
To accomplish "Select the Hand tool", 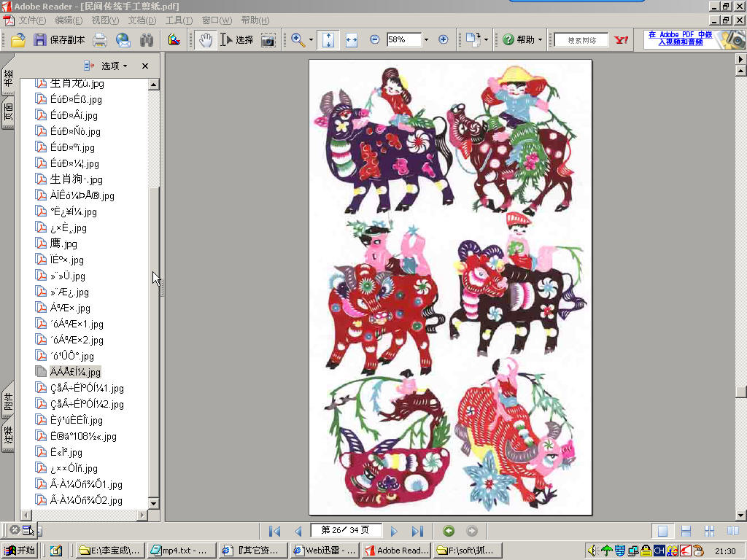I will click(205, 40).
